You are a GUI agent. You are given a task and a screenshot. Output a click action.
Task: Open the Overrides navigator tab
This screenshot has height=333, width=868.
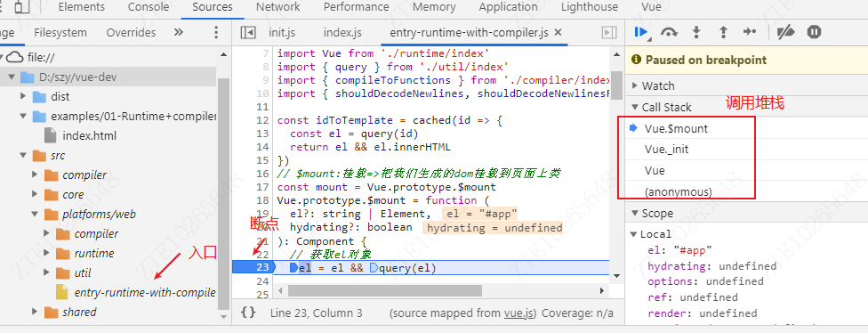[x=132, y=32]
